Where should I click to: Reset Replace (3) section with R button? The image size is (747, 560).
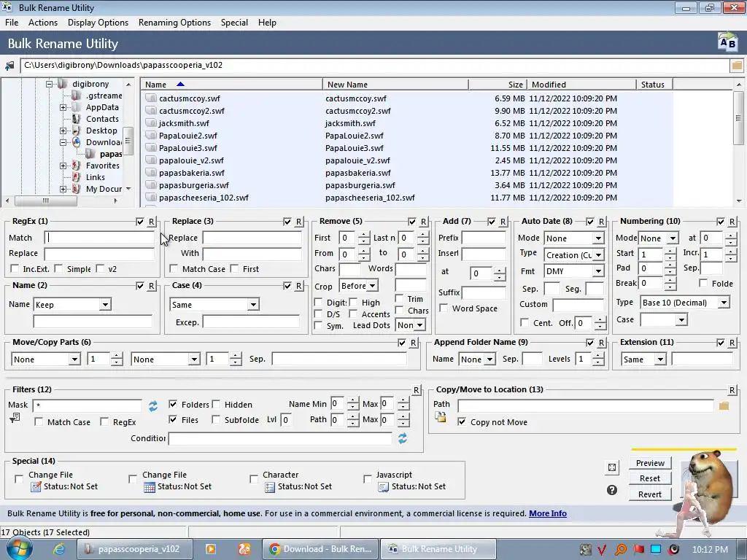pos(298,222)
